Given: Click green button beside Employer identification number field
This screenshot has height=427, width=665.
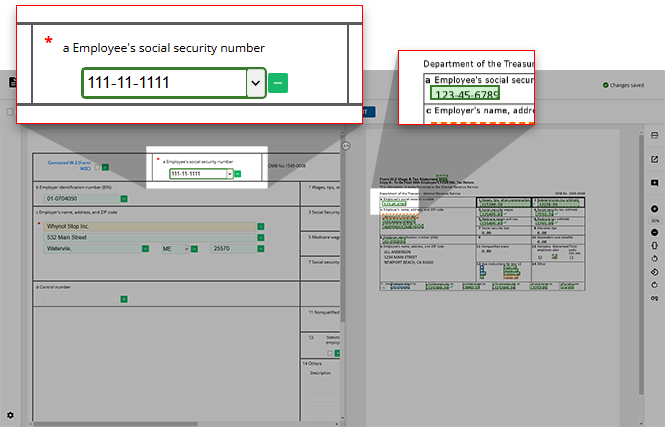Looking at the screenshot, I should pyautogui.click(x=124, y=198).
